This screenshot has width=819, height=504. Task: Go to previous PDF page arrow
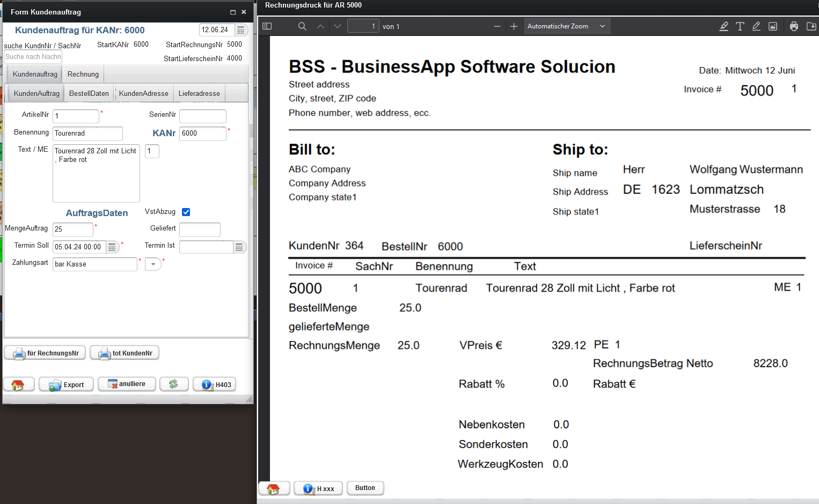pyautogui.click(x=320, y=26)
